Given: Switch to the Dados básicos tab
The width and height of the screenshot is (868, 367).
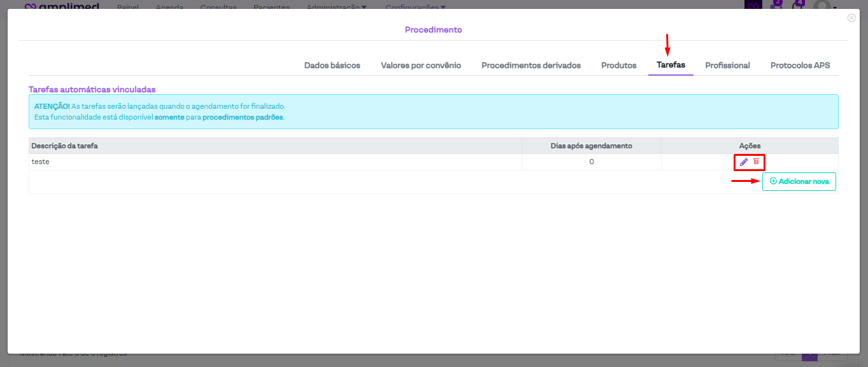Looking at the screenshot, I should (332, 66).
